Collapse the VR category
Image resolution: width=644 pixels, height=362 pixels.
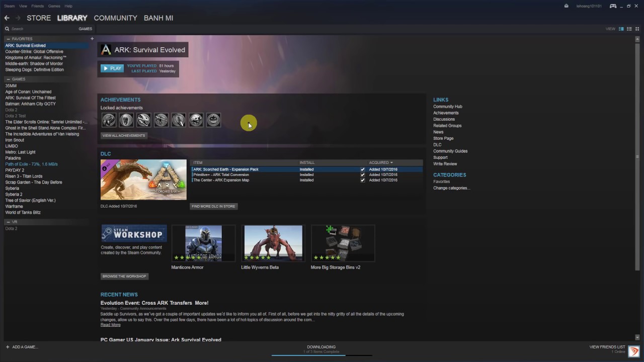coord(8,222)
